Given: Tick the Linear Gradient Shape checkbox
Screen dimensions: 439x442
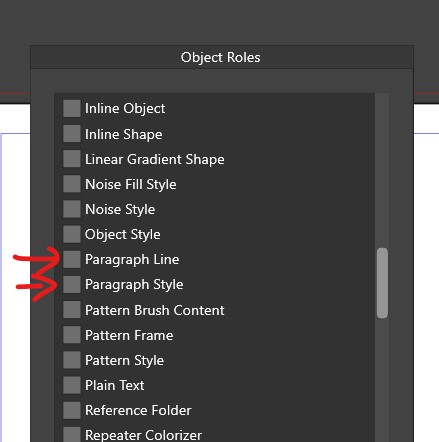Looking at the screenshot, I should coord(72,159).
